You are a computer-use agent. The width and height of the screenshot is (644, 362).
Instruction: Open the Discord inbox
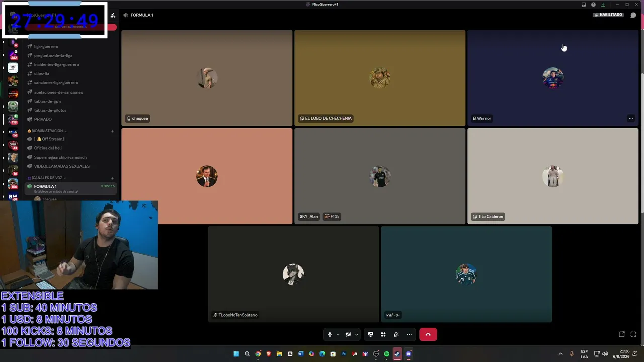(584, 5)
